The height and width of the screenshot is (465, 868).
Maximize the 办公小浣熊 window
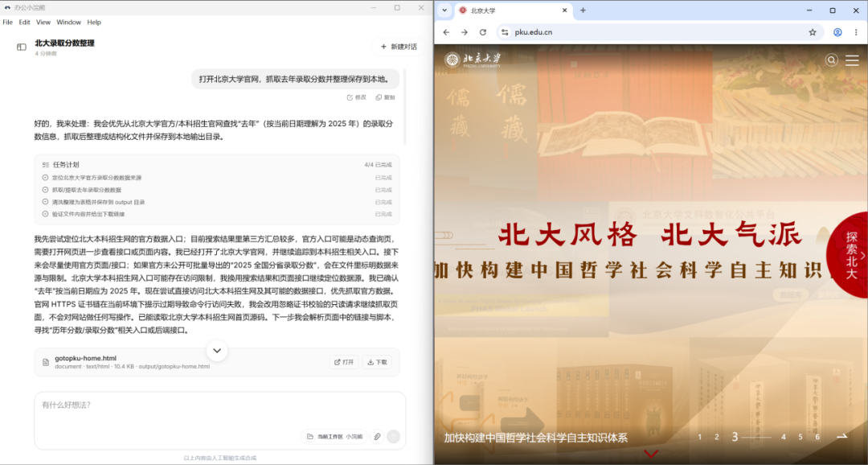point(397,8)
